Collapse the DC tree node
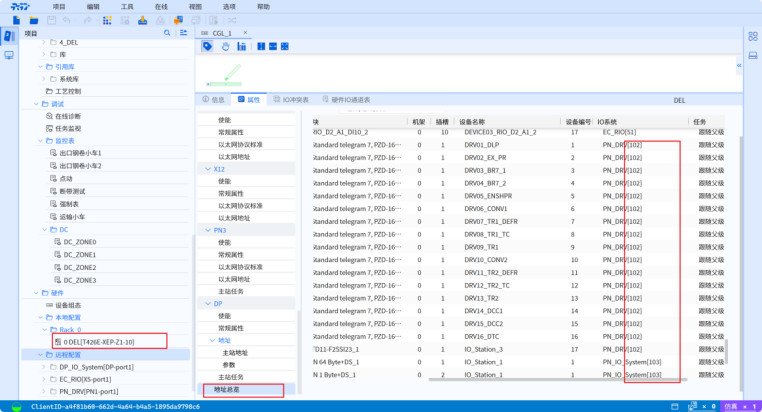Viewport: 762px width, 412px height. (x=36, y=229)
